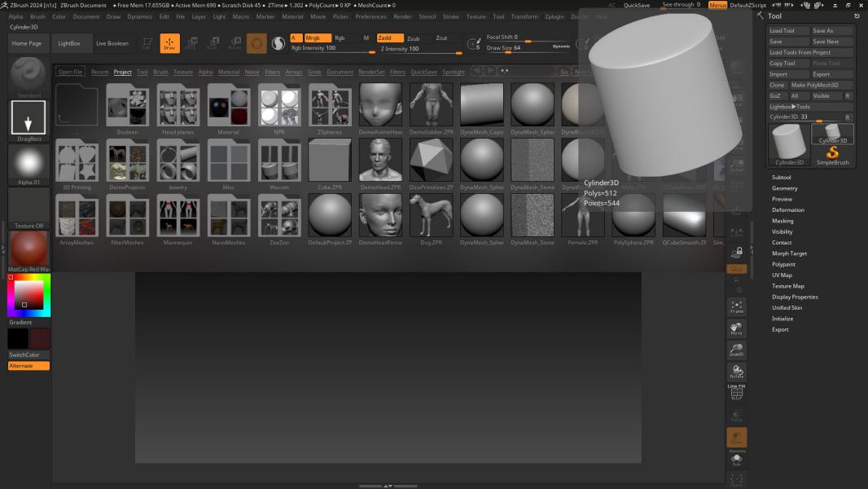Click the Move canvas hand icon
Viewport: 868px width, 489px height.
736,329
